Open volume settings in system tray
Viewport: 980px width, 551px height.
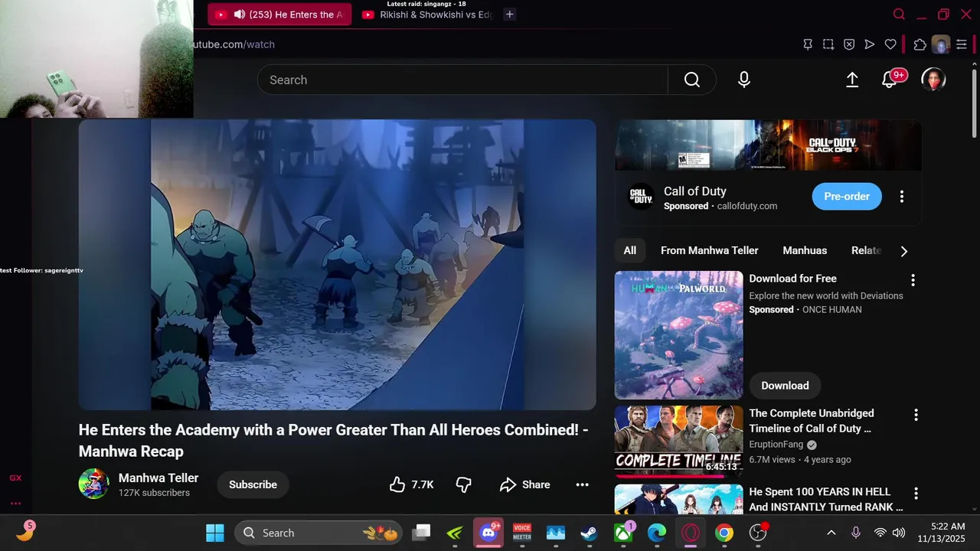[x=899, y=533]
